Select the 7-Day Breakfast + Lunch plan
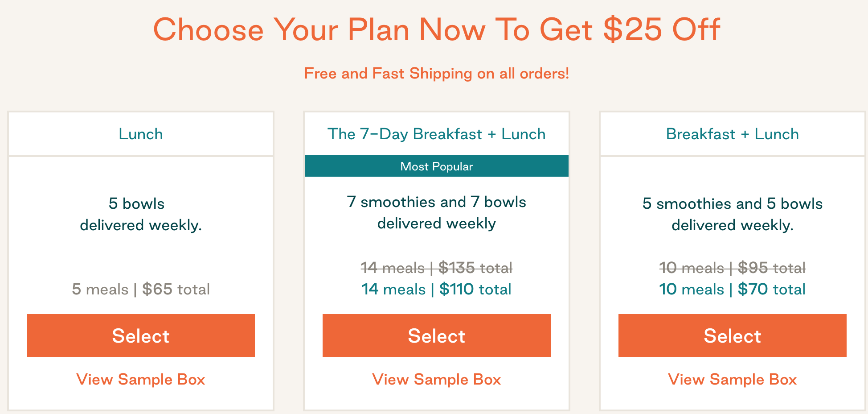This screenshot has width=868, height=414. (x=436, y=335)
